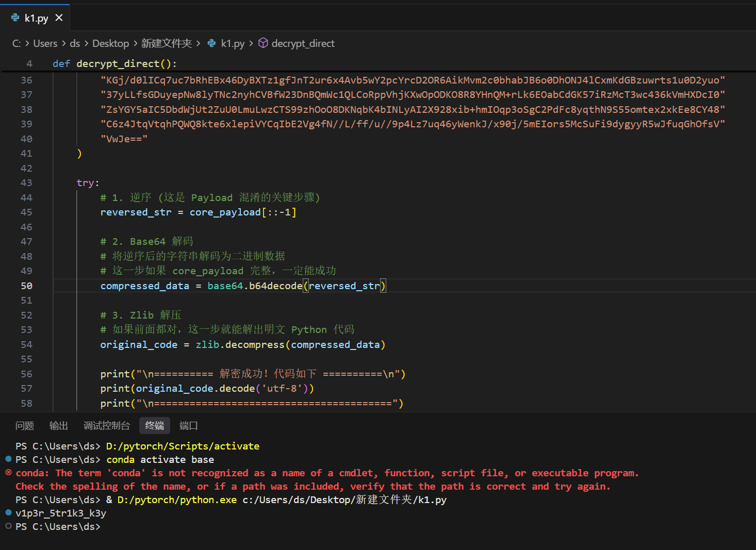756x550 pixels.
Task: Open the Users breadcrumb dropdown
Action: coord(45,43)
